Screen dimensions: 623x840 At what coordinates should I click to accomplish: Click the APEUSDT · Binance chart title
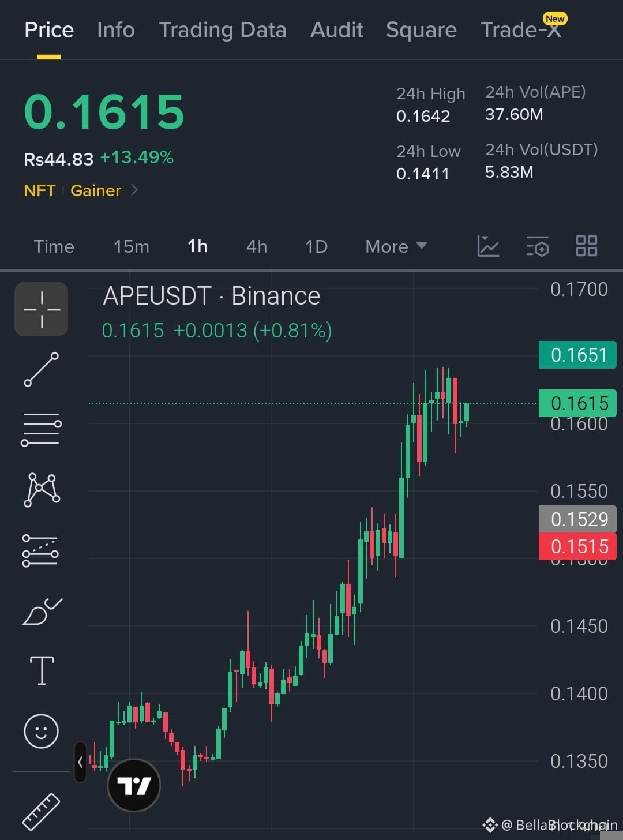tap(211, 296)
